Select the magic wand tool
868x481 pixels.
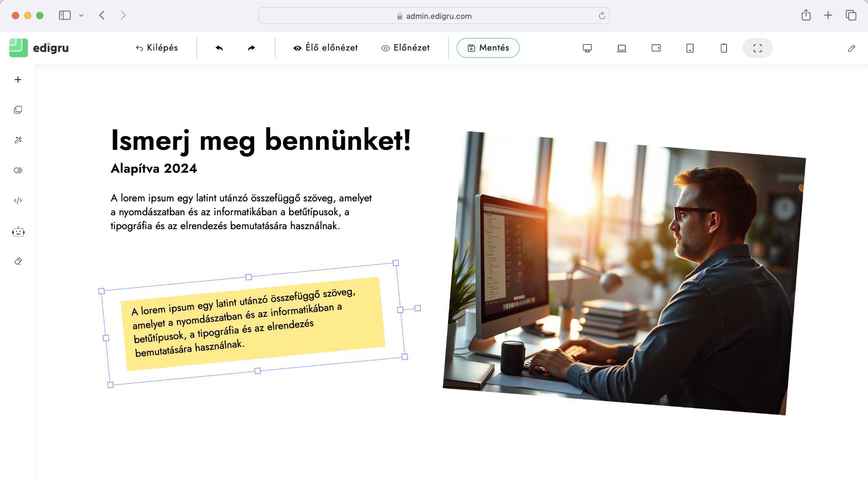[18, 140]
